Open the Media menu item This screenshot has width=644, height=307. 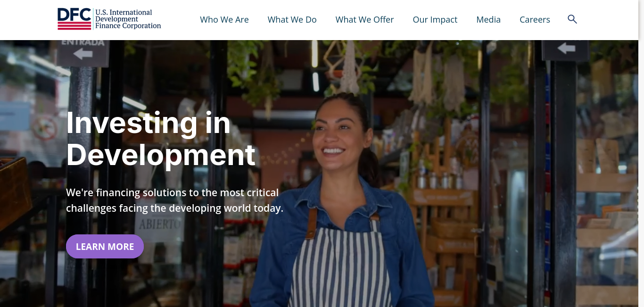coord(488,20)
